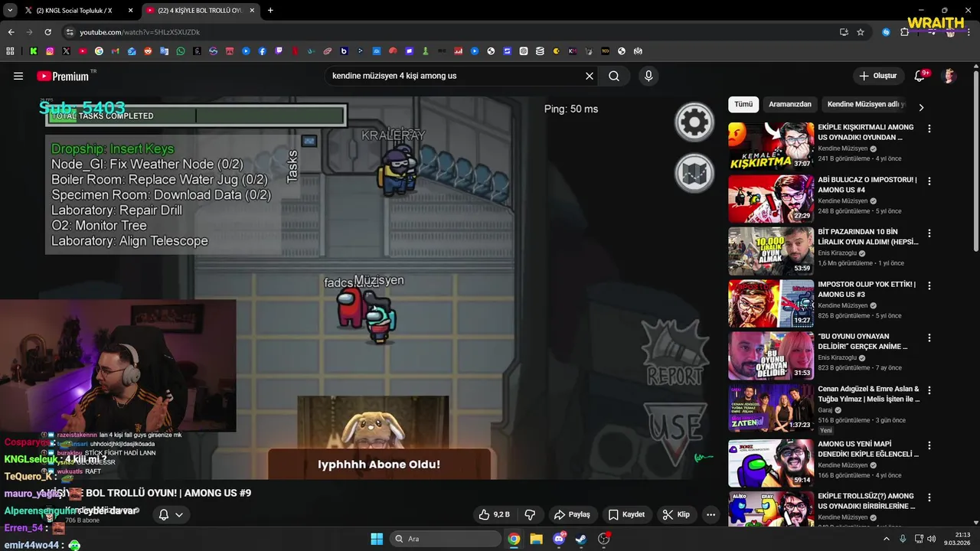980x551 pixels.
Task: Open more options for BİT PAZARINDAN video
Action: pyautogui.click(x=929, y=233)
